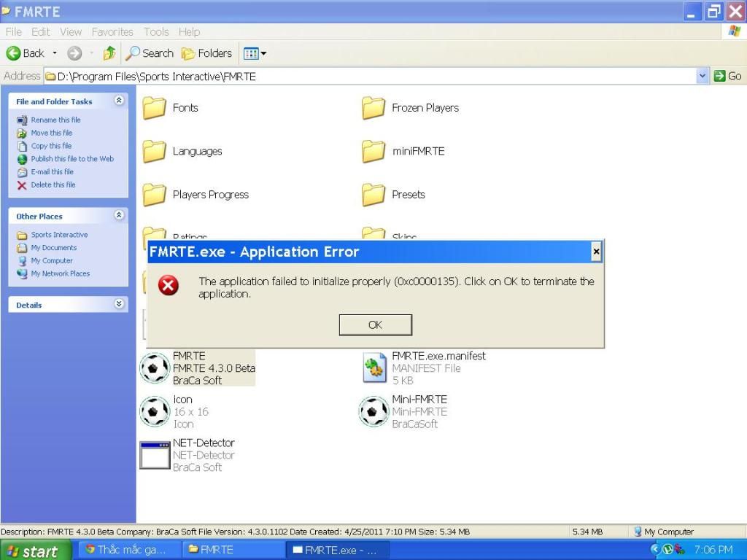The image size is (747, 560).
Task: Open the Back history dropdown arrow
Action: click(55, 52)
